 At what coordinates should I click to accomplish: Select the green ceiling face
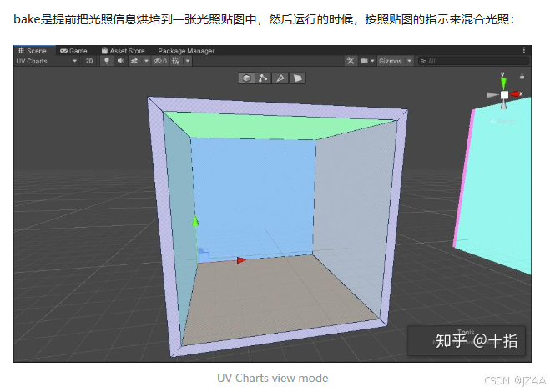pyautogui.click(x=277, y=125)
